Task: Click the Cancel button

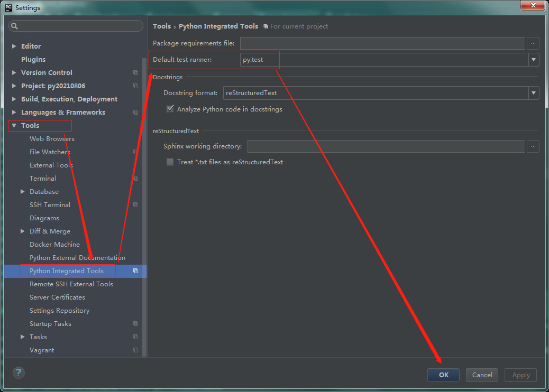Action: [x=482, y=375]
